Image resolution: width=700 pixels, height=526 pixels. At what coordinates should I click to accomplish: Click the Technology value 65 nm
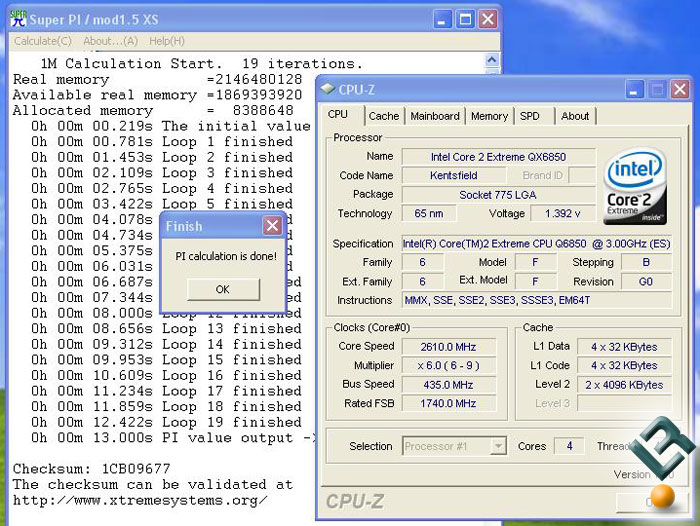point(429,213)
